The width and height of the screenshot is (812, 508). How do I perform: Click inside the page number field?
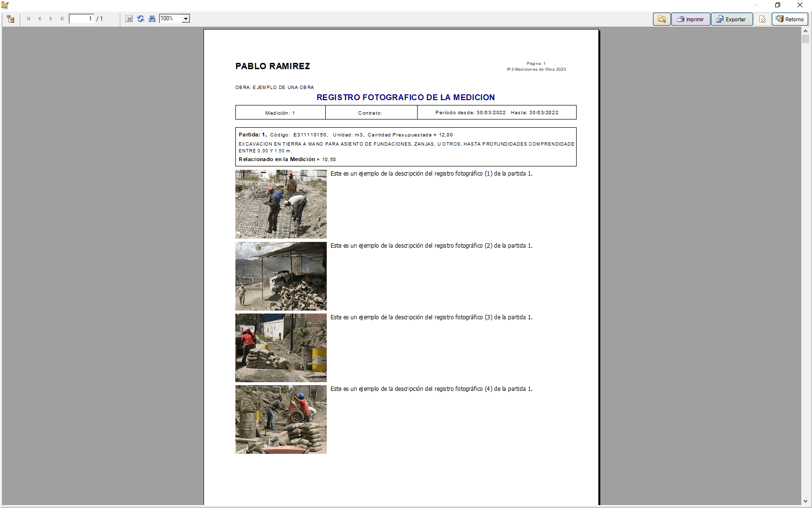pyautogui.click(x=82, y=18)
